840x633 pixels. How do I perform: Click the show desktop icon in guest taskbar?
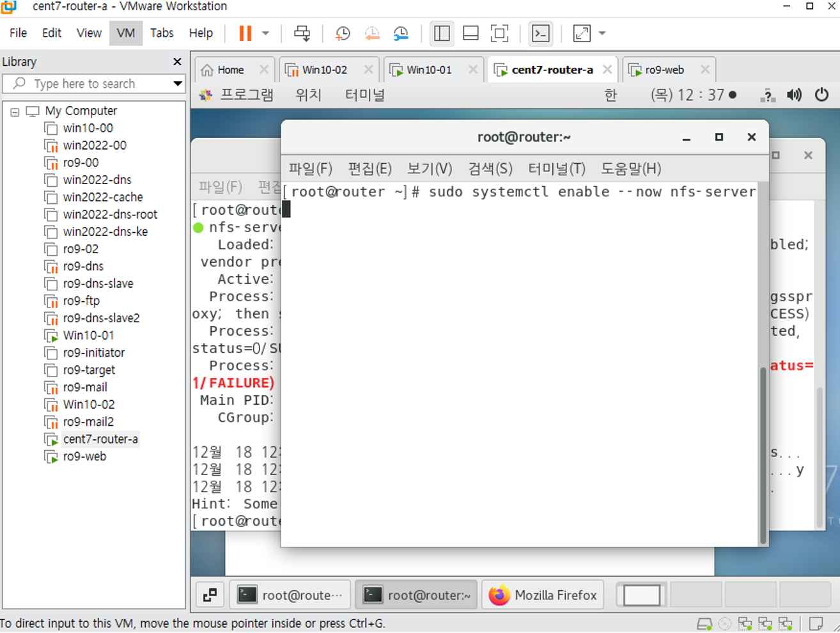click(x=210, y=595)
